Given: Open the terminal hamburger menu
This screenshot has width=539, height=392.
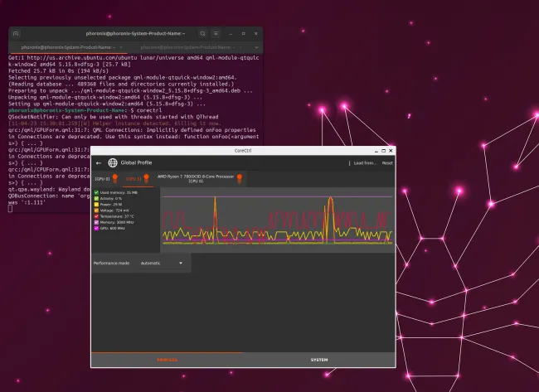Looking at the screenshot, I should pos(217,34).
